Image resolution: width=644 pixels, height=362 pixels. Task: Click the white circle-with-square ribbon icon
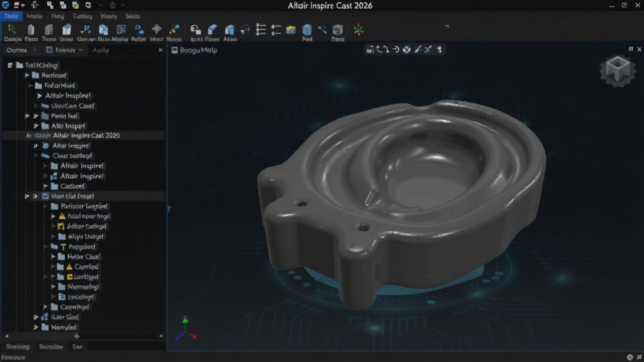(x=196, y=30)
